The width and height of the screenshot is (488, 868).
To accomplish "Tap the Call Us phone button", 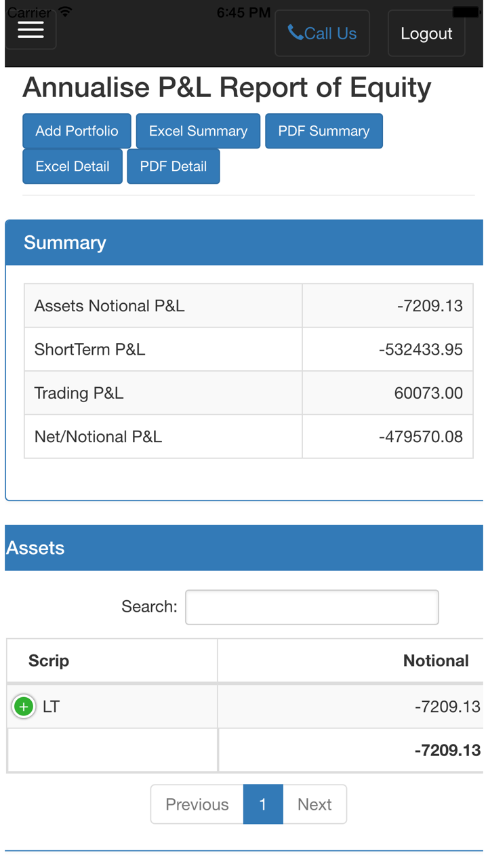I will click(x=322, y=33).
